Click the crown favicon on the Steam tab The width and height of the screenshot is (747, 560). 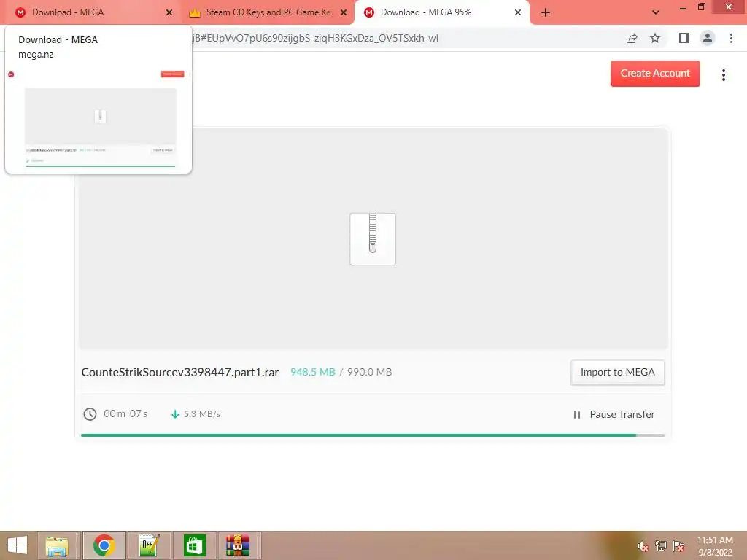(194, 13)
